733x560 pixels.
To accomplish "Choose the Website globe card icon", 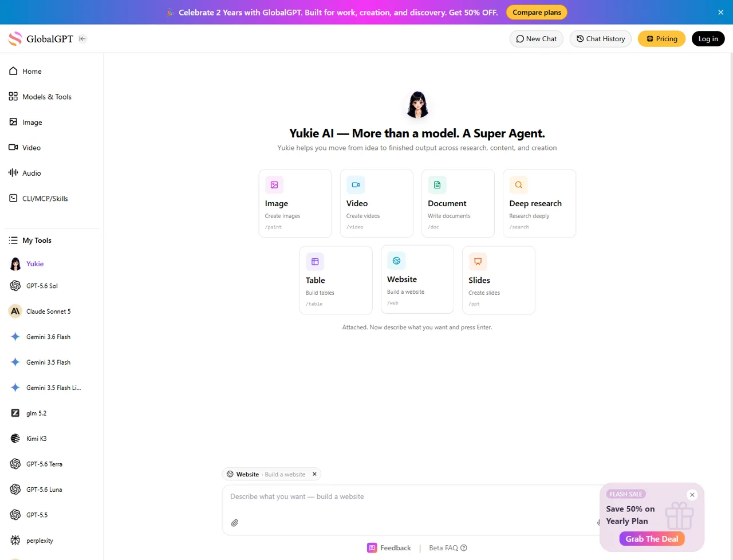I will [x=396, y=261].
